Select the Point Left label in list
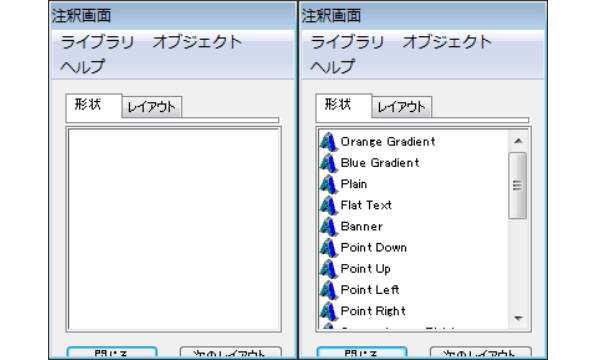The width and height of the screenshot is (600, 360). click(x=370, y=290)
